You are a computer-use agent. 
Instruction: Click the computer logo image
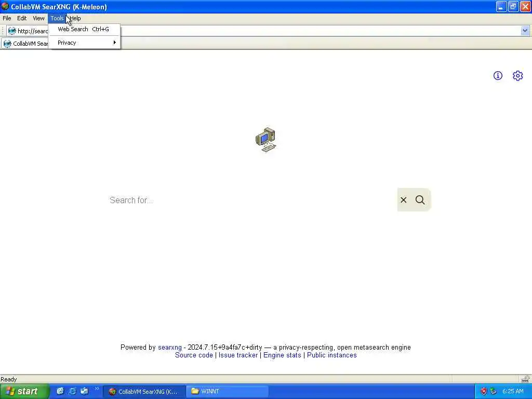pyautogui.click(x=265, y=139)
